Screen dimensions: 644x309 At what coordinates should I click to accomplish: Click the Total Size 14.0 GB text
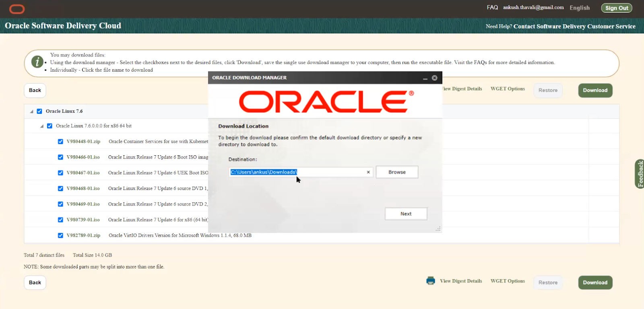point(92,255)
